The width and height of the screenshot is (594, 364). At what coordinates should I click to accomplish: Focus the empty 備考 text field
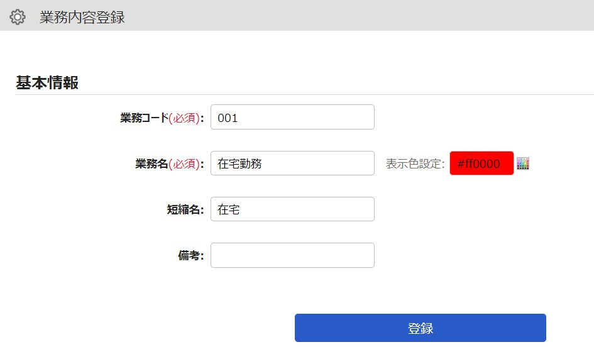tap(292, 255)
